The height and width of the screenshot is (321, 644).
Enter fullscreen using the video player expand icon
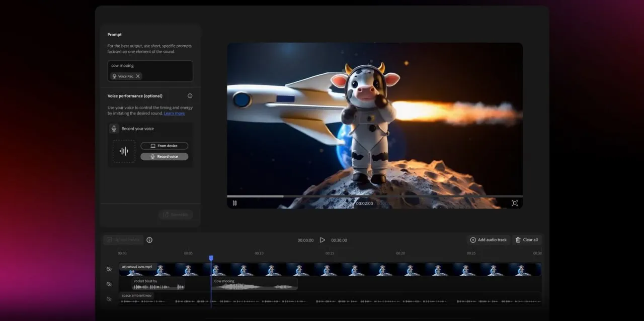point(515,203)
